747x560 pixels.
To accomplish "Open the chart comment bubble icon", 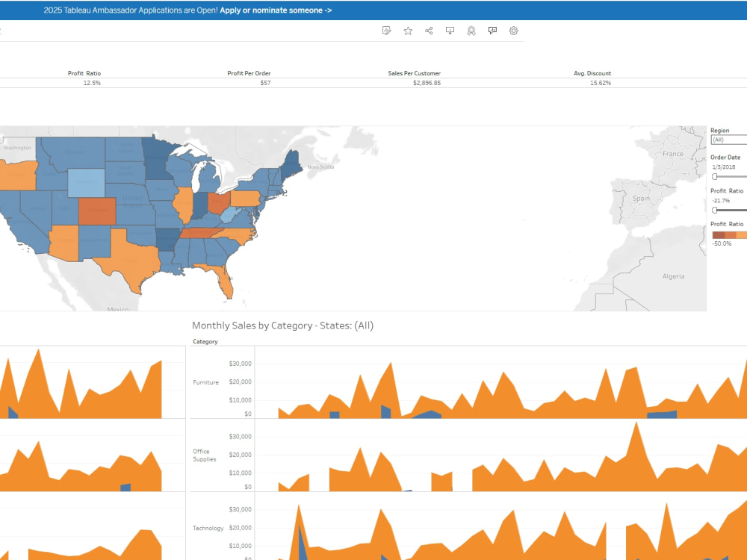I will click(492, 31).
